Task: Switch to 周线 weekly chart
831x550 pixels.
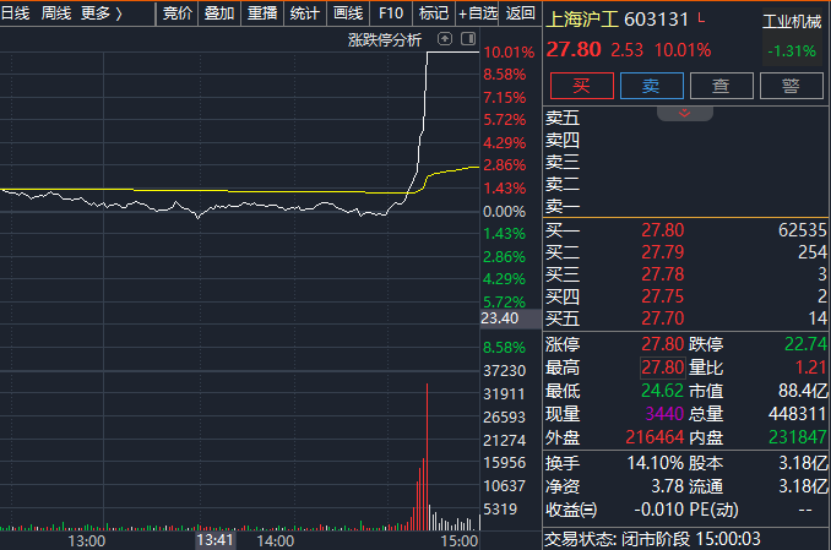Action: click(56, 13)
